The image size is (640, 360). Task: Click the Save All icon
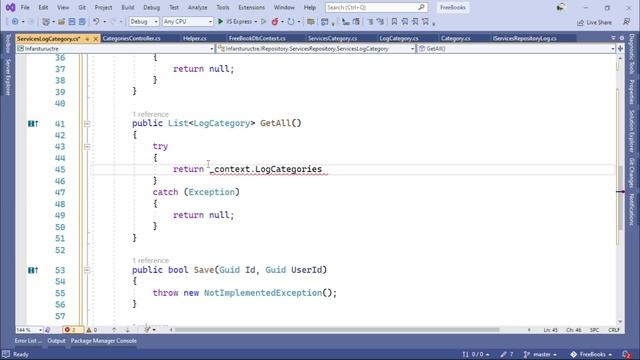(x=82, y=22)
